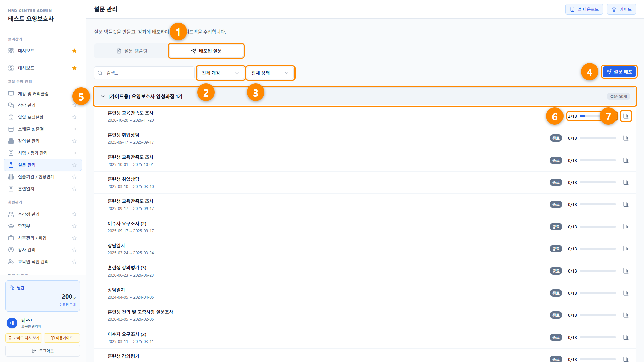Click the 2/13 response progress bar
The image size is (644, 362).
598,116
